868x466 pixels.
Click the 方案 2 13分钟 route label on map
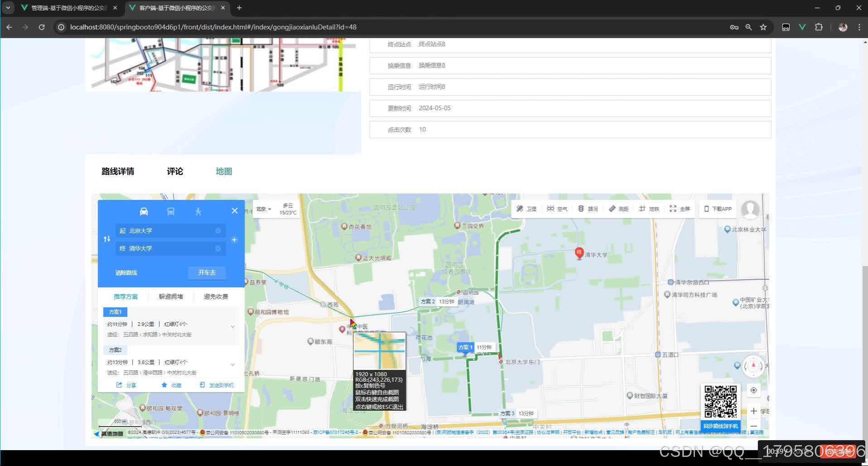click(x=437, y=301)
